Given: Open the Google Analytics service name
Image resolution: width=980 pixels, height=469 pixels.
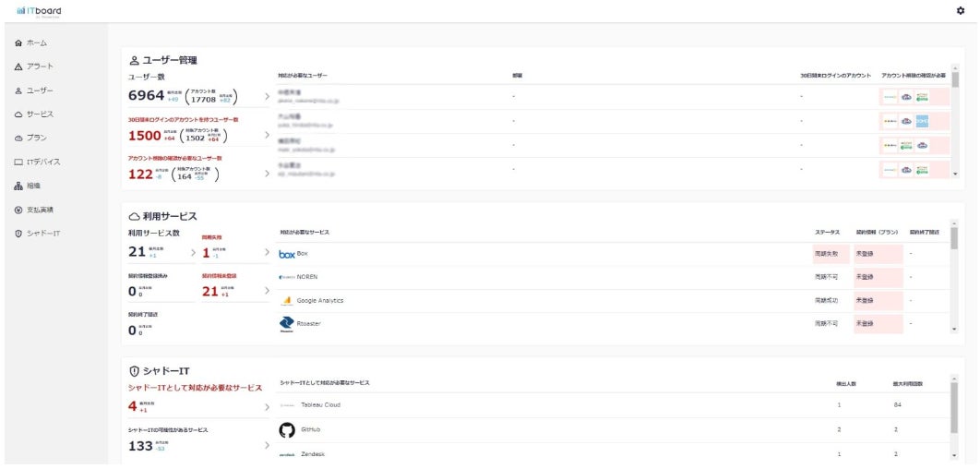Looking at the screenshot, I should click(x=320, y=301).
